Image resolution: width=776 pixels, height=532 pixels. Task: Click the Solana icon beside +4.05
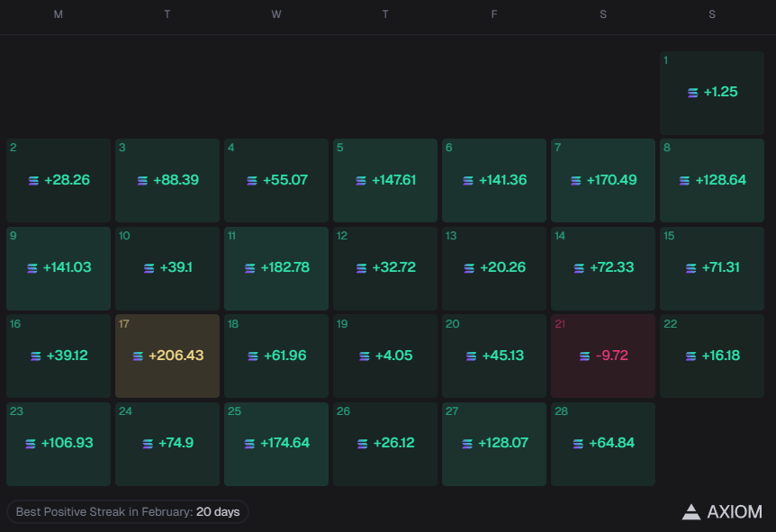[365, 356]
